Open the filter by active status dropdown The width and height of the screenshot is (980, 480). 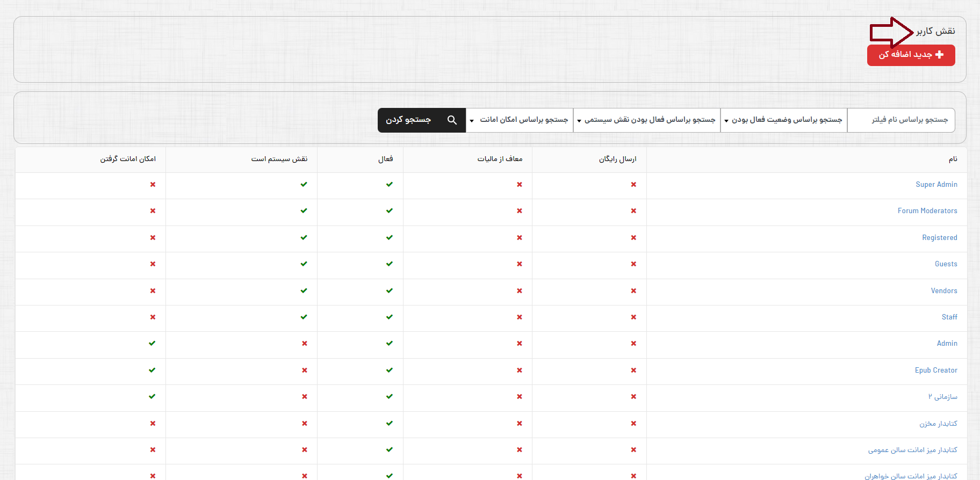click(x=783, y=120)
